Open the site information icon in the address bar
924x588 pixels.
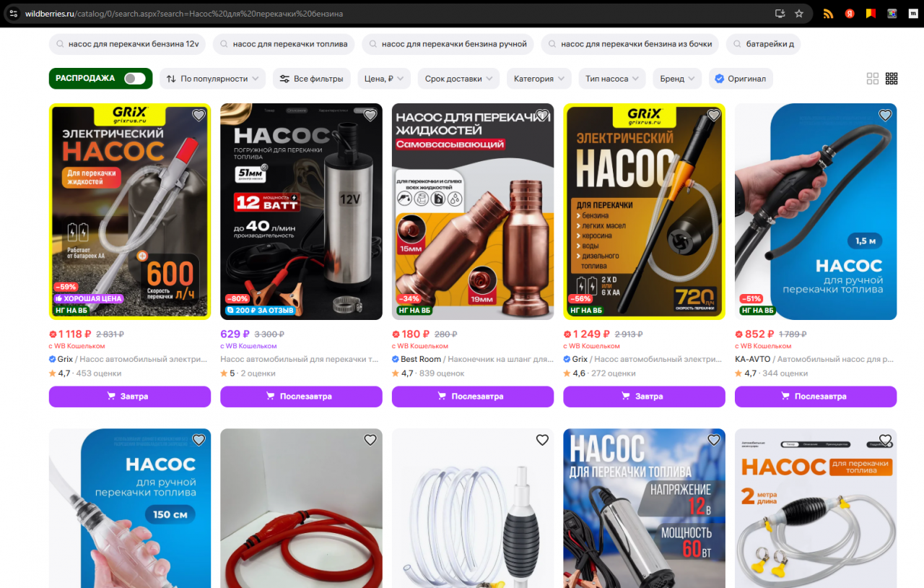13,14
